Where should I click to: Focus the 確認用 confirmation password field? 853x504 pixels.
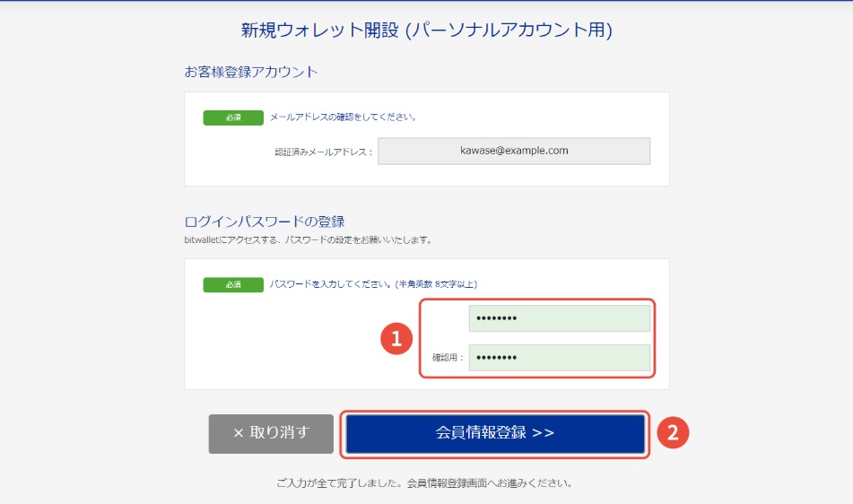(x=559, y=357)
